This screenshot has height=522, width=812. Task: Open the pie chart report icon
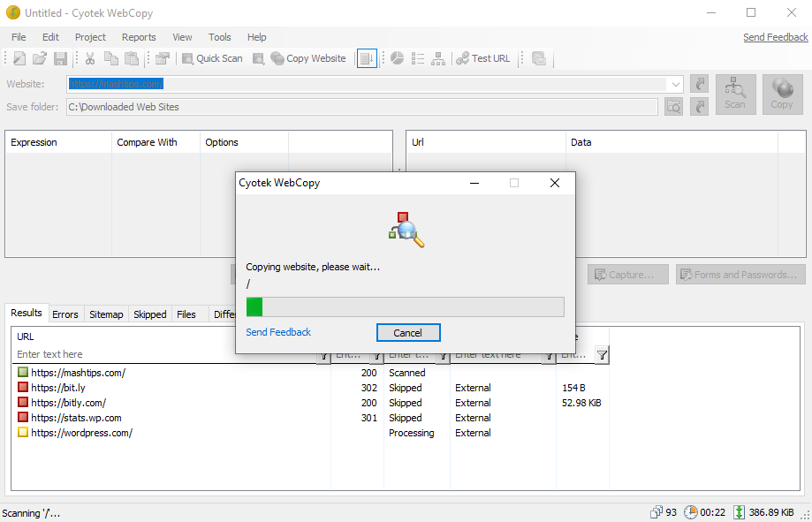398,59
